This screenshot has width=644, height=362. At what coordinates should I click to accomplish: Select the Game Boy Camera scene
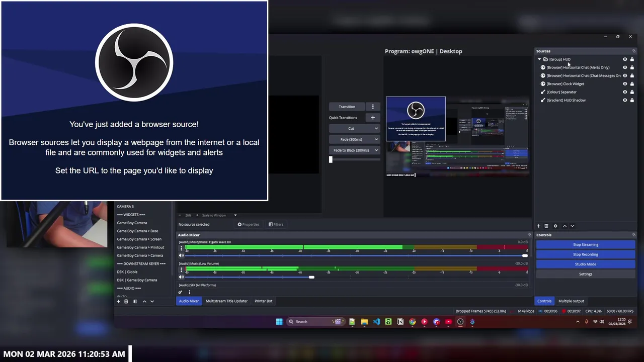coord(132,223)
